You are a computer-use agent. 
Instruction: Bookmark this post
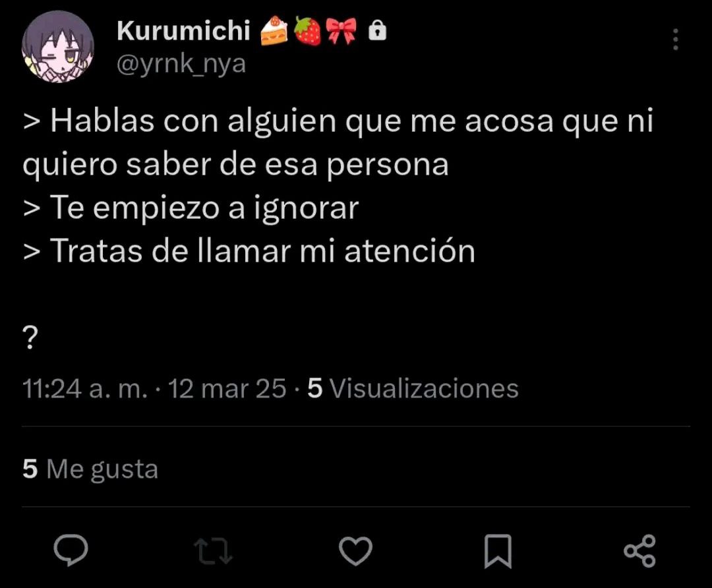tap(498, 551)
